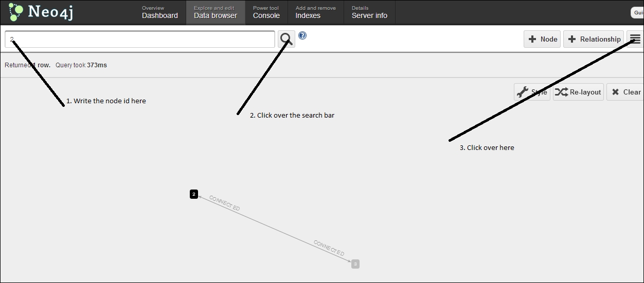Screen dimensions: 644x283
Task: Click the CONNECTED label nearest node 2
Action: [x=225, y=203]
